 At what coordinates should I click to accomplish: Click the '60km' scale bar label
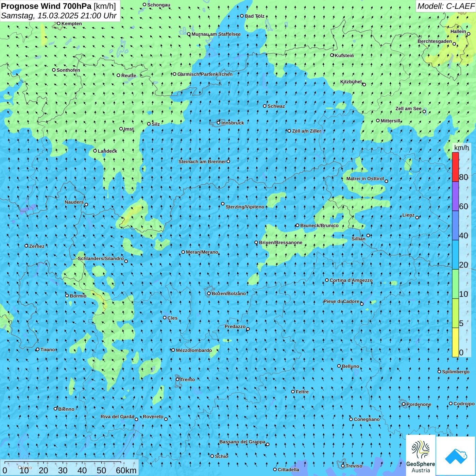pos(126,470)
